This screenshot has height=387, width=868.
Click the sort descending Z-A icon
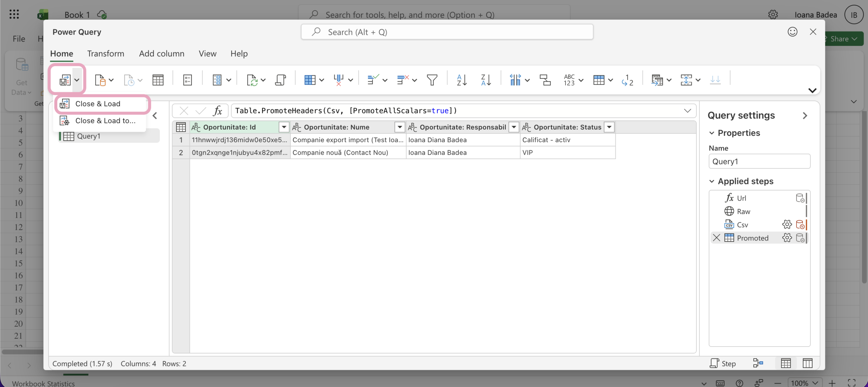click(486, 80)
